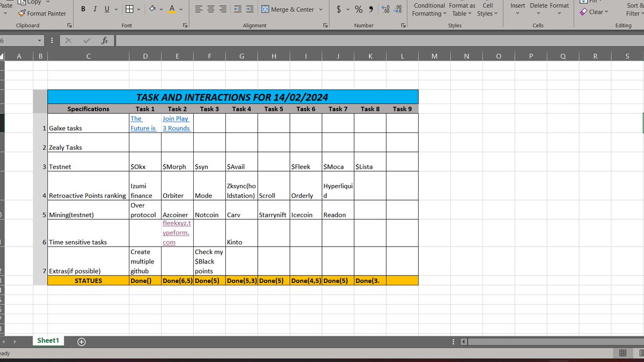This screenshot has width=644, height=362.
Task: Click the Insert Function fx icon
Action: point(105,40)
